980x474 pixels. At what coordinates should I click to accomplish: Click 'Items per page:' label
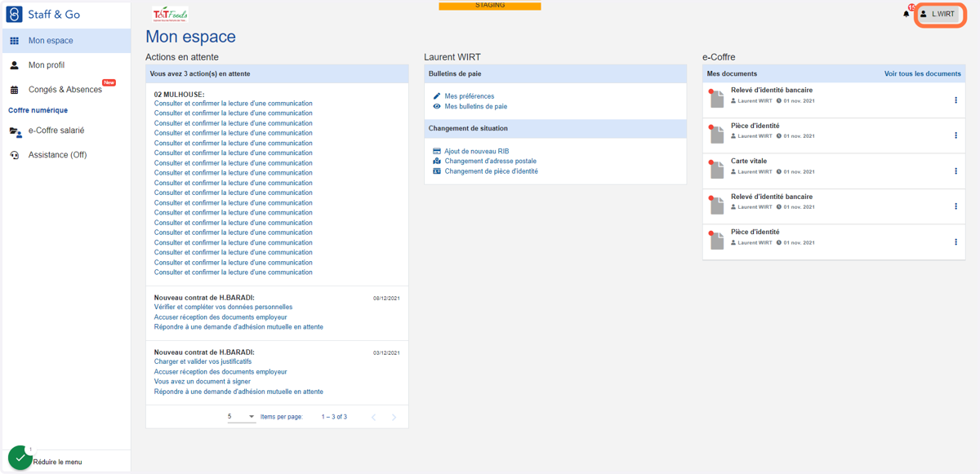(281, 417)
